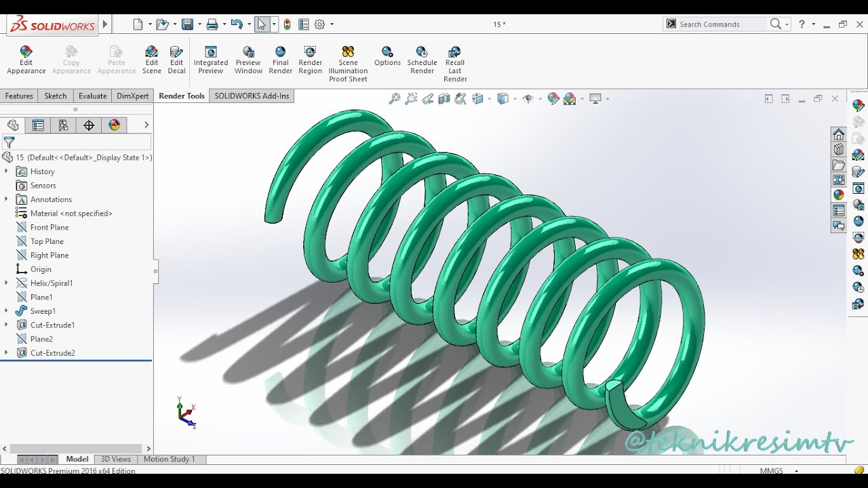Switch to the 3D Views tab
This screenshot has height=488, width=868.
(116, 460)
